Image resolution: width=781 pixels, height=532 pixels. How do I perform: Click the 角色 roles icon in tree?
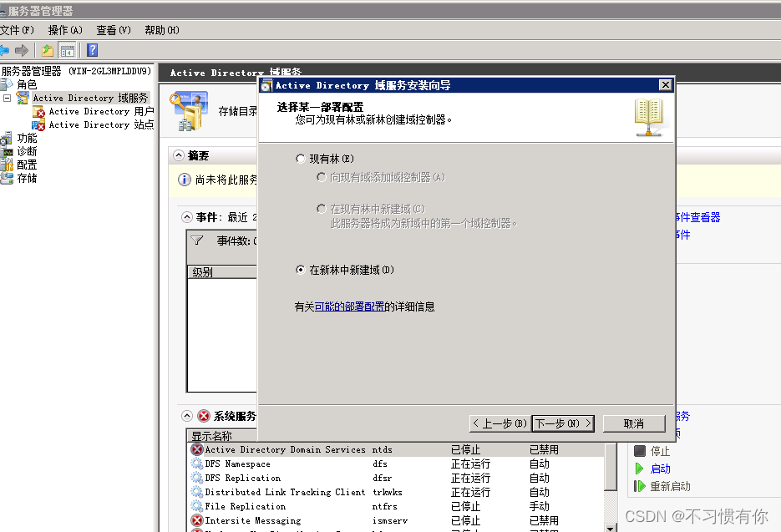point(7,84)
